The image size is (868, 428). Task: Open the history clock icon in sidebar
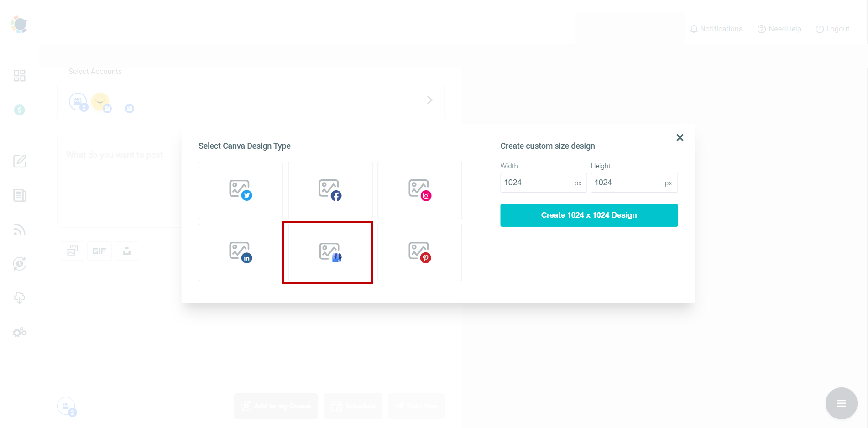click(x=19, y=264)
